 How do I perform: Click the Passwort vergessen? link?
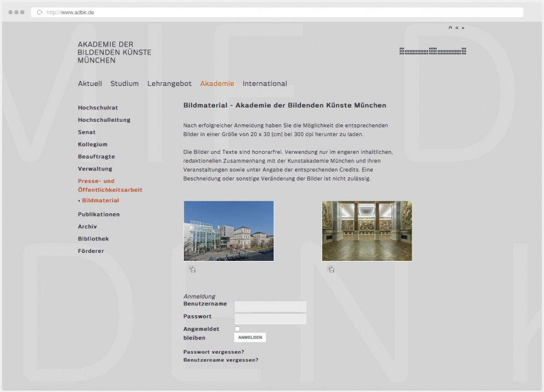tap(214, 352)
